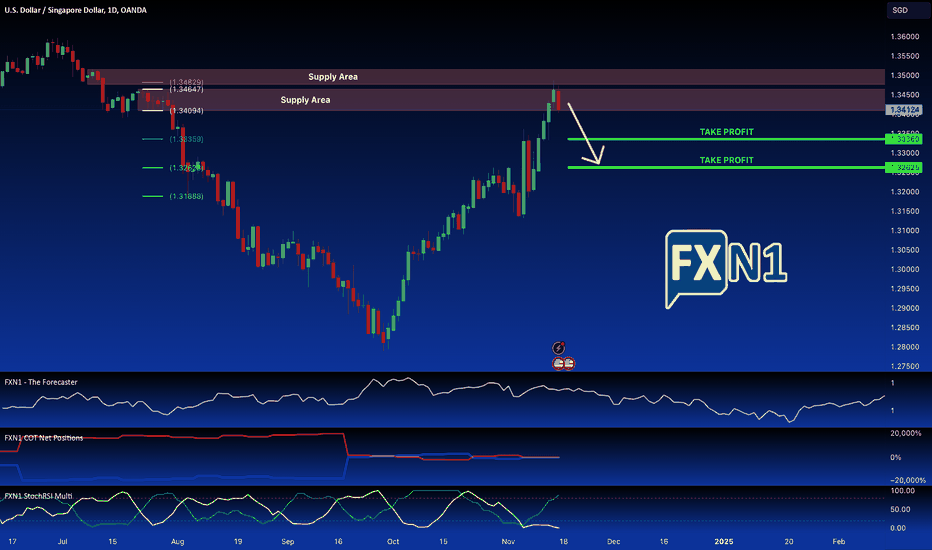Click the Feb date on time axis
This screenshot has width=932, height=550.
838,542
